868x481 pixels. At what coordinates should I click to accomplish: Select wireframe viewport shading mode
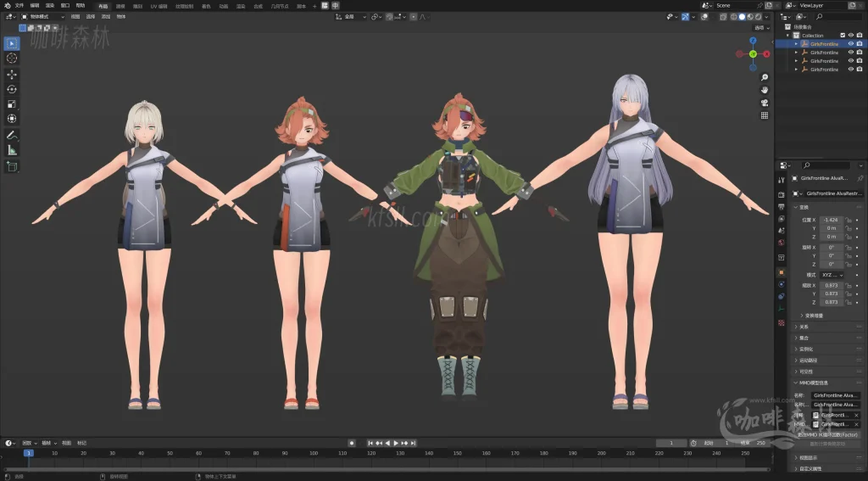point(734,17)
